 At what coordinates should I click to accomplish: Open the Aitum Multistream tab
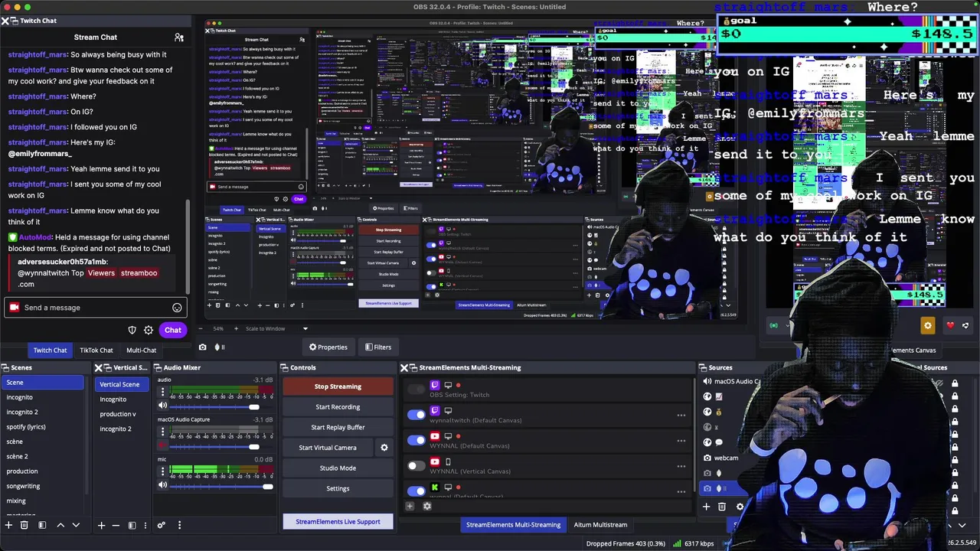point(601,525)
